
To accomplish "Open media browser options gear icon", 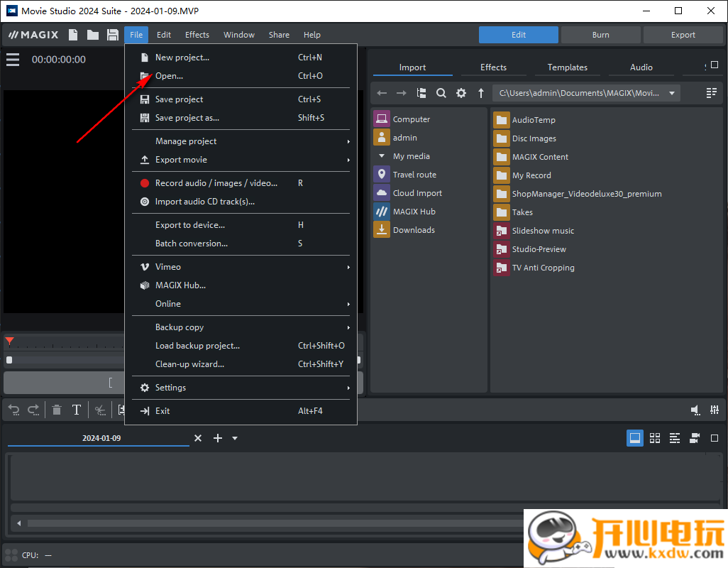I will pos(461,93).
